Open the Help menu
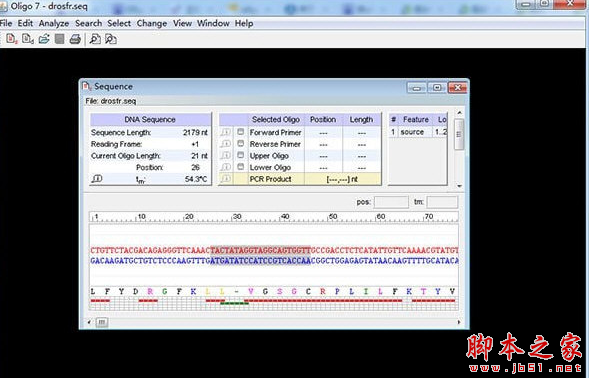 pyautogui.click(x=244, y=23)
